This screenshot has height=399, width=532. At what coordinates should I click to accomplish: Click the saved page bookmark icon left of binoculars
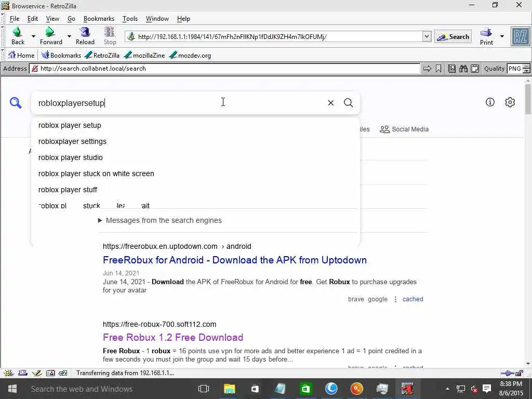click(452, 69)
